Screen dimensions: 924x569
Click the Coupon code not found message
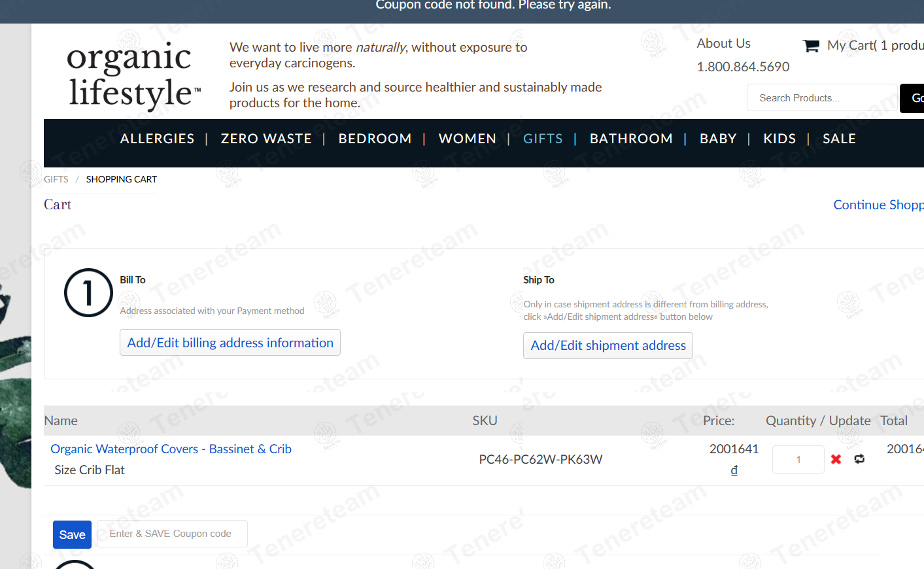(493, 5)
